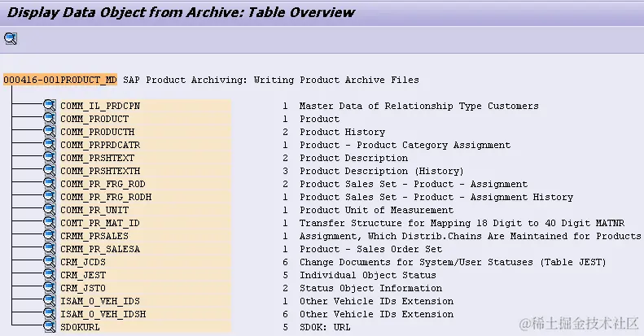
Task: Select table name ISAM_O_VEH_IDS
Action: point(100,301)
